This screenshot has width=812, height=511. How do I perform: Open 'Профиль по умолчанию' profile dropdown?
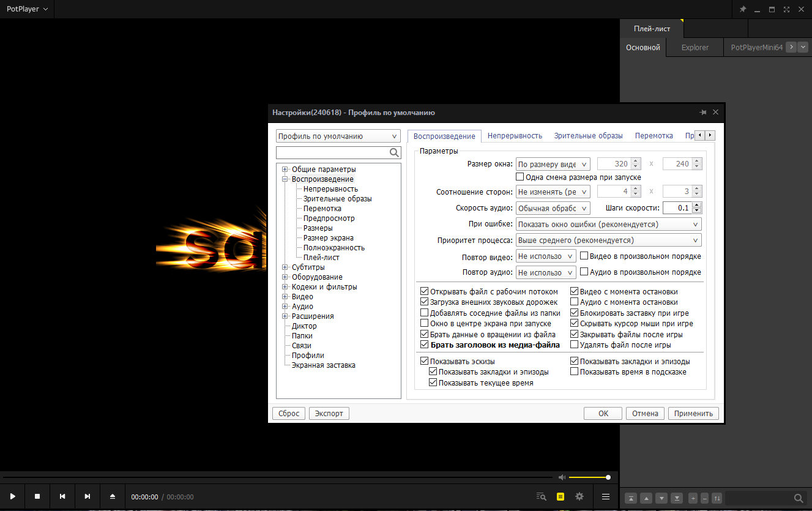tap(338, 136)
